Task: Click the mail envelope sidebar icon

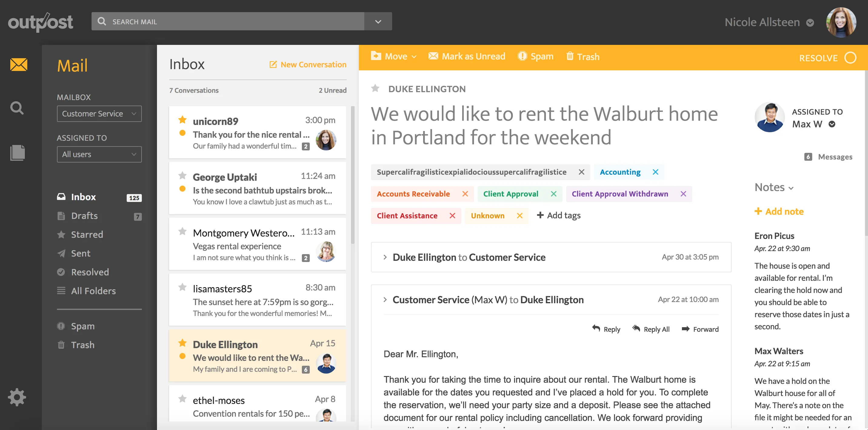Action: pos(18,64)
